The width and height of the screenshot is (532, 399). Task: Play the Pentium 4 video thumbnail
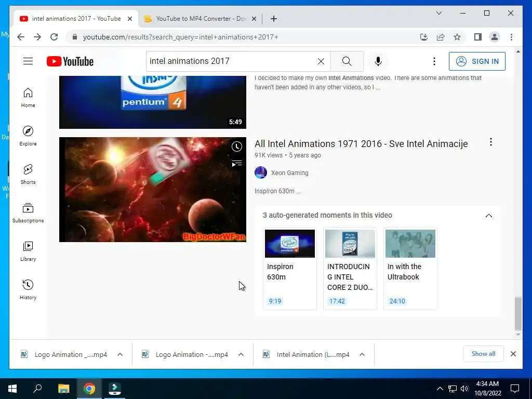point(153,102)
